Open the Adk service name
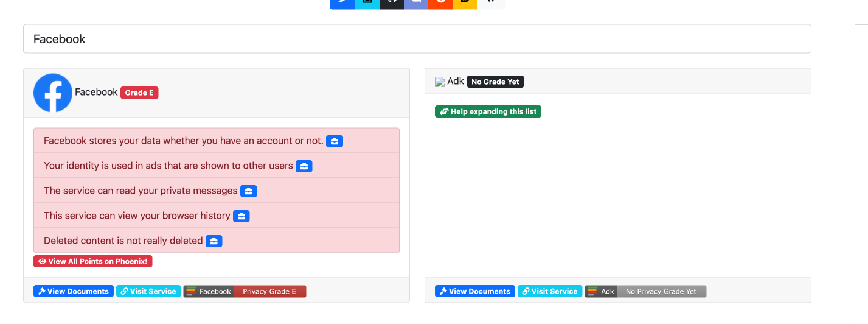 456,81
